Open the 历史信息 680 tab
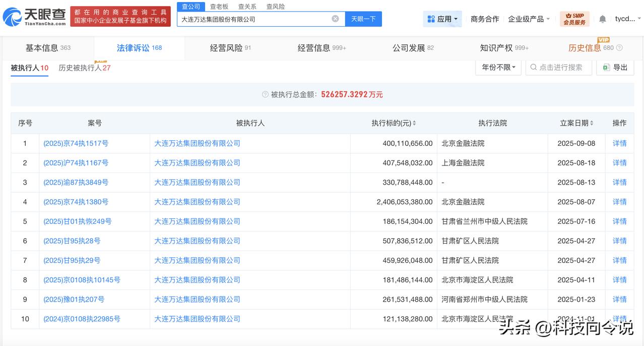Screen dimensions: 644x346 (x=591, y=48)
